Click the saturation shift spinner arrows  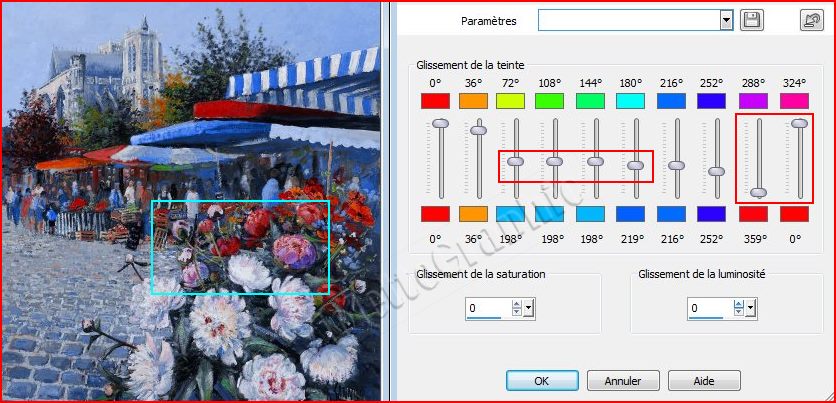tap(516, 309)
